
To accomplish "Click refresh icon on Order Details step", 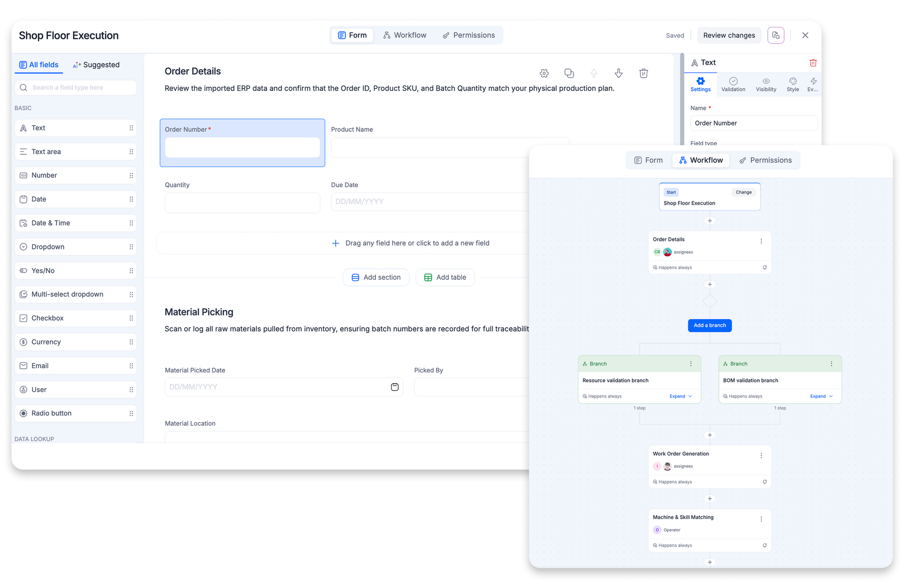I will coord(765,267).
